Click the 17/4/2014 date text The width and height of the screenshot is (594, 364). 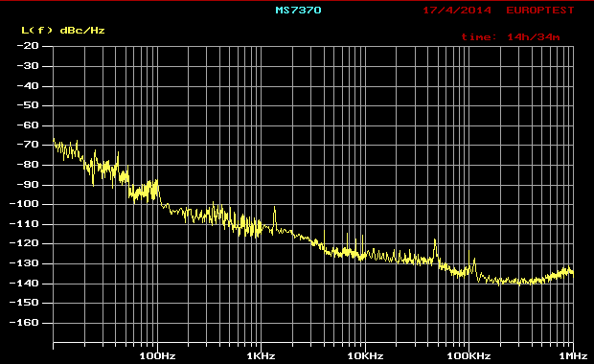(x=457, y=11)
